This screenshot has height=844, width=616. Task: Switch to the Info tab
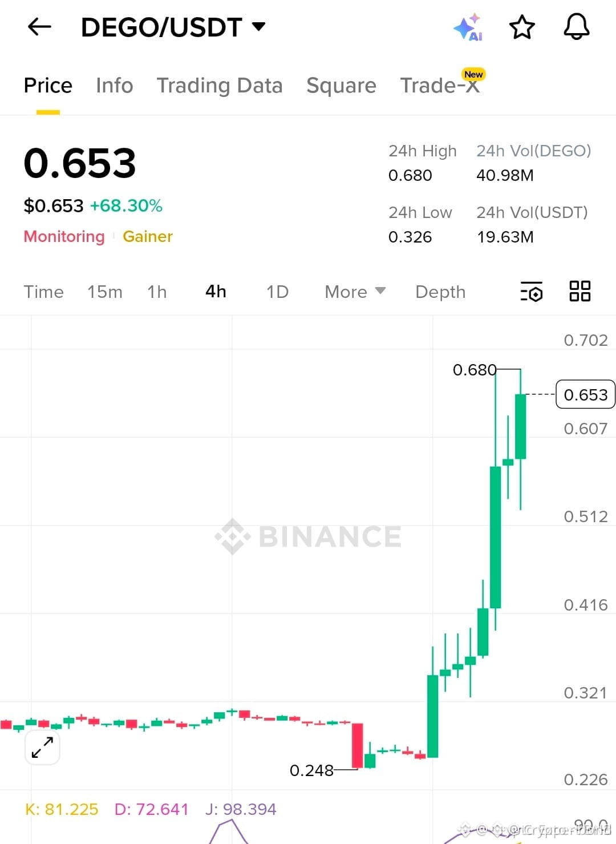click(115, 86)
